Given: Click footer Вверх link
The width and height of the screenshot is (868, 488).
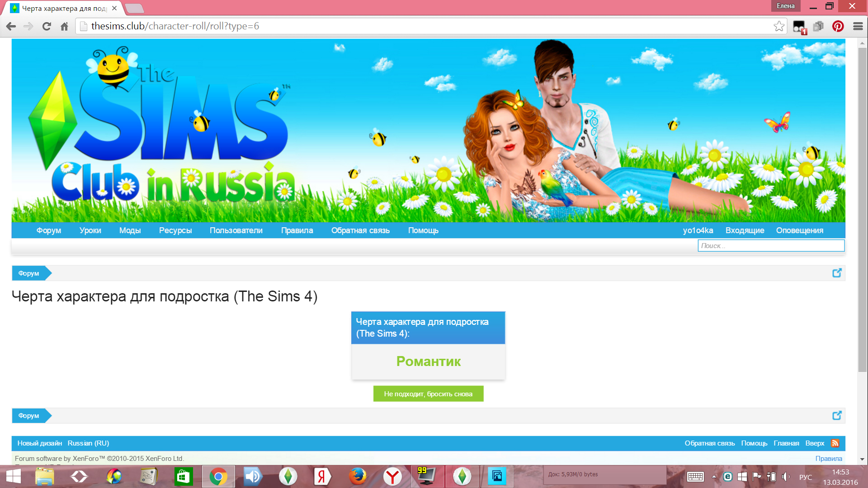Looking at the screenshot, I should tap(815, 443).
